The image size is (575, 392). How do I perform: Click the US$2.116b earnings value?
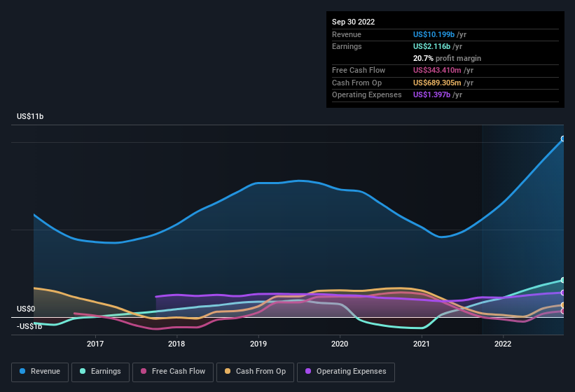pyautogui.click(x=431, y=46)
